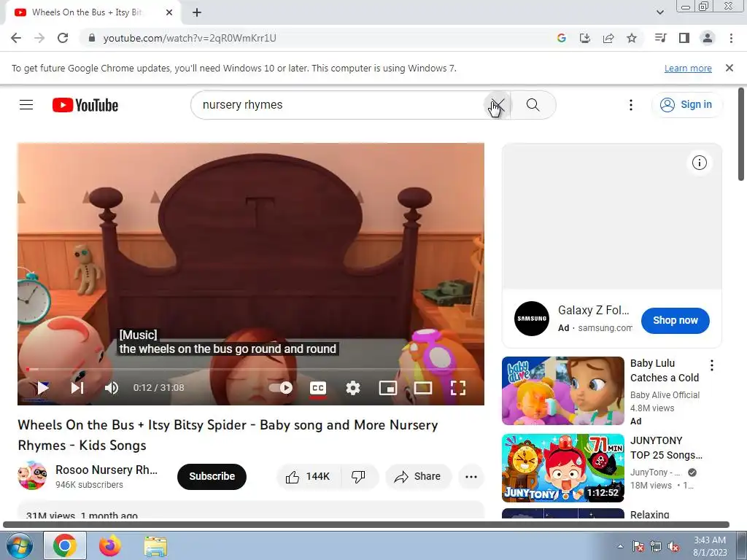The image size is (747, 560).
Task: Open Windows Start menu
Action: coord(19,545)
